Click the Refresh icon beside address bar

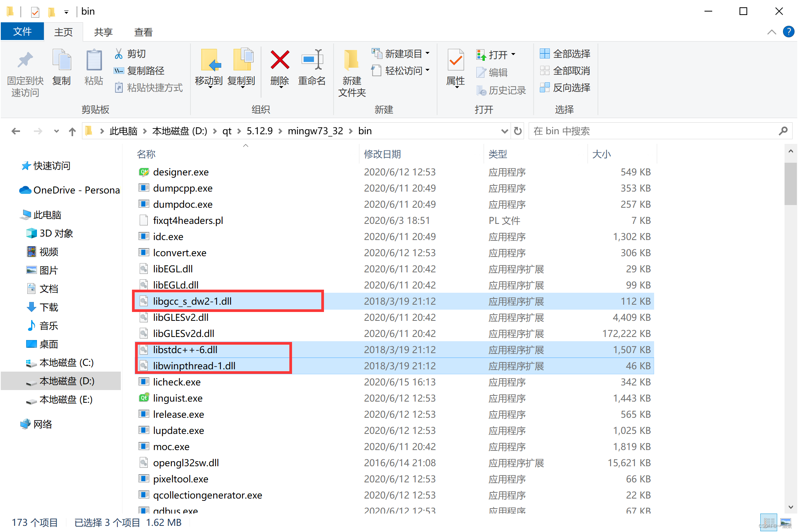coord(518,131)
